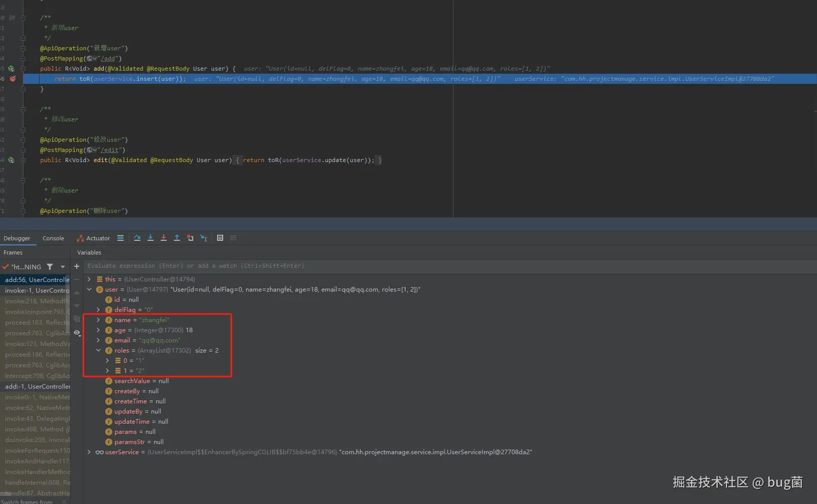Click the Actuator icon

click(80, 238)
